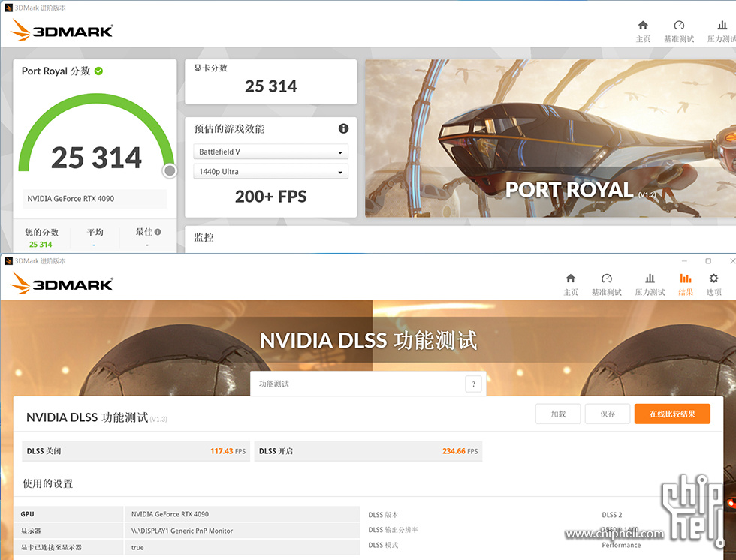Image resolution: width=736 pixels, height=560 pixels.
Task: Click the Port Royal banner image
Action: coord(550,138)
